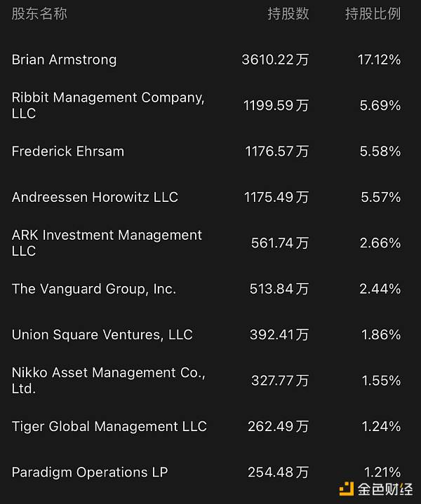Sort by the 持股比例 column header
421x504 pixels.
click(373, 14)
